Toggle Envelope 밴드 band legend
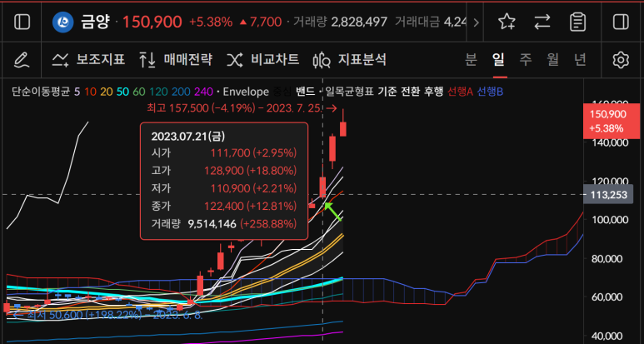Screen dimensions: 644x344 pos(305,92)
